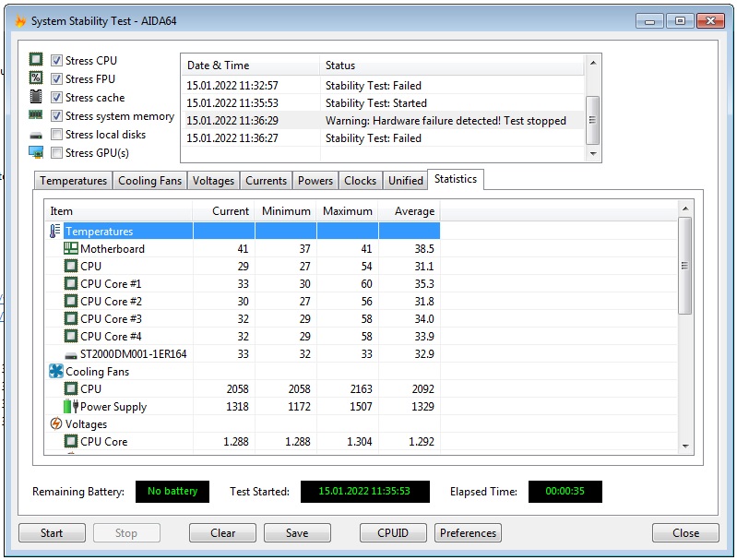Image resolution: width=737 pixels, height=560 pixels.
Task: Uncheck the Stress cache checkbox
Action: (x=56, y=97)
